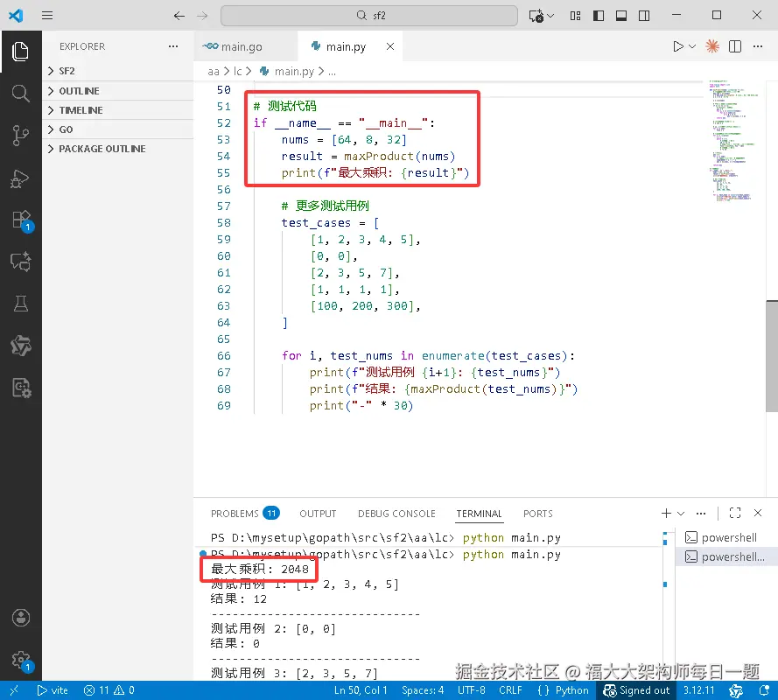The height and width of the screenshot is (700, 778).
Task: Switch to the PORTS panel tab
Action: click(x=538, y=514)
